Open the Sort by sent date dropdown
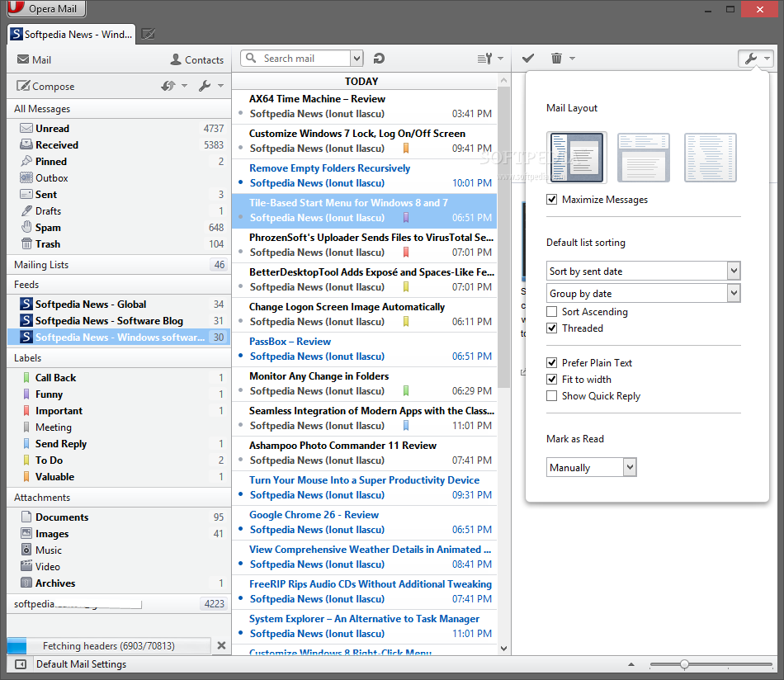 643,271
